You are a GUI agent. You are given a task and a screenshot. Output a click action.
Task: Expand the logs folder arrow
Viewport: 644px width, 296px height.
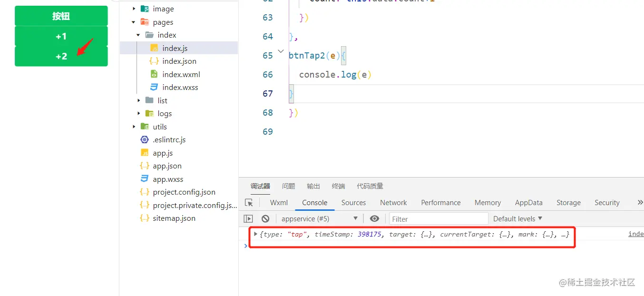click(138, 113)
